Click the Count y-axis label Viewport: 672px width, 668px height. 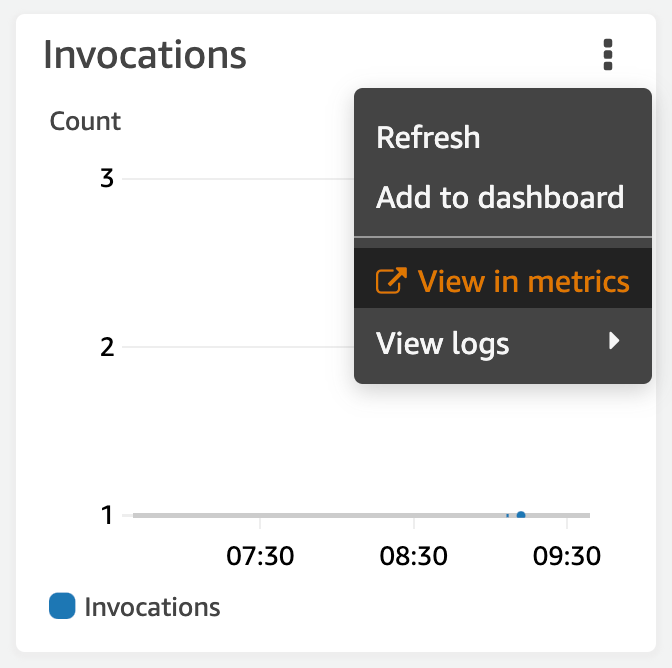[85, 121]
